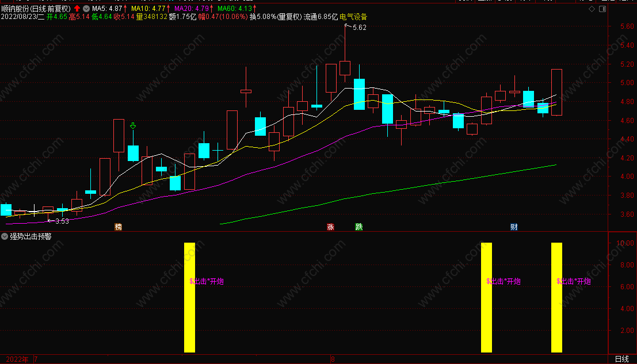Select the last red limit-up candlestick

tap(556, 93)
